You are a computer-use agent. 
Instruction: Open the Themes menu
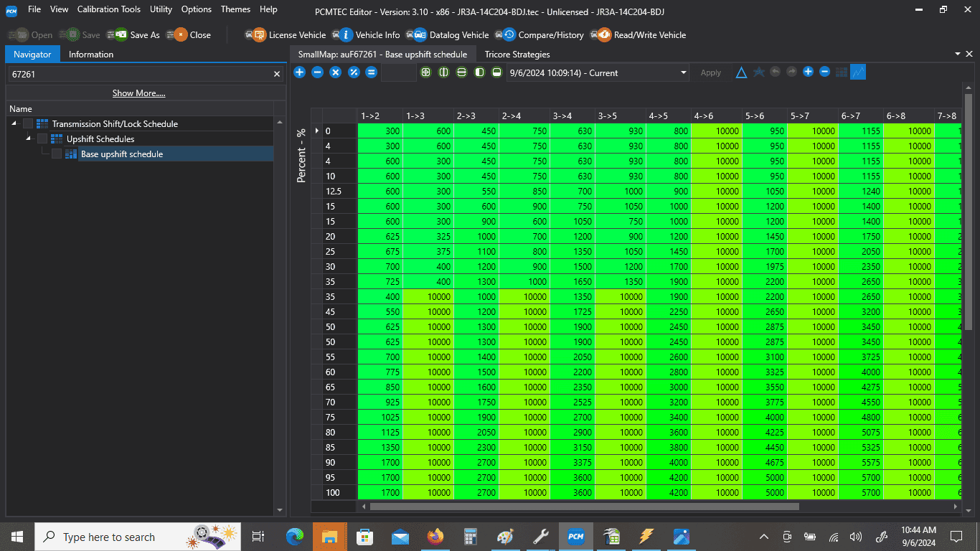[x=235, y=9]
